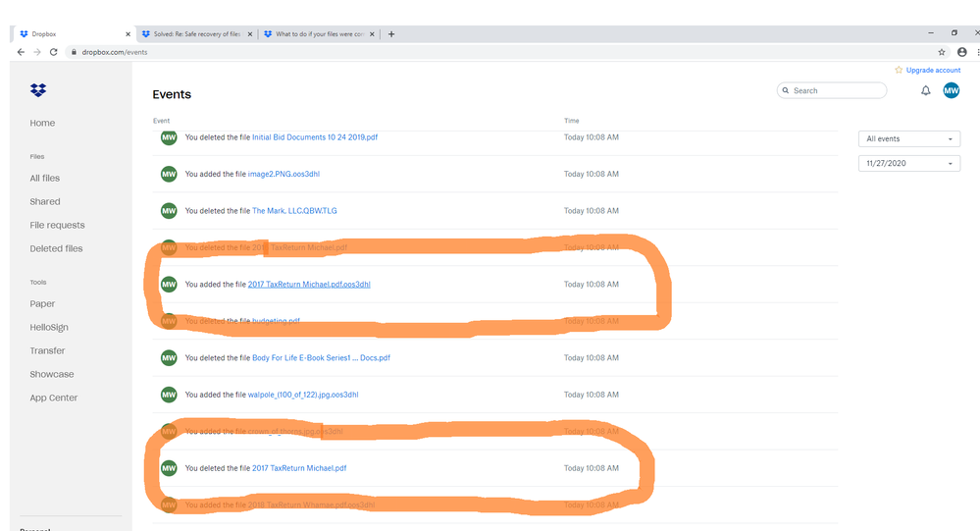Open the 11/27/2020 date dropdown
The height and width of the screenshot is (531, 980).
[x=908, y=163]
